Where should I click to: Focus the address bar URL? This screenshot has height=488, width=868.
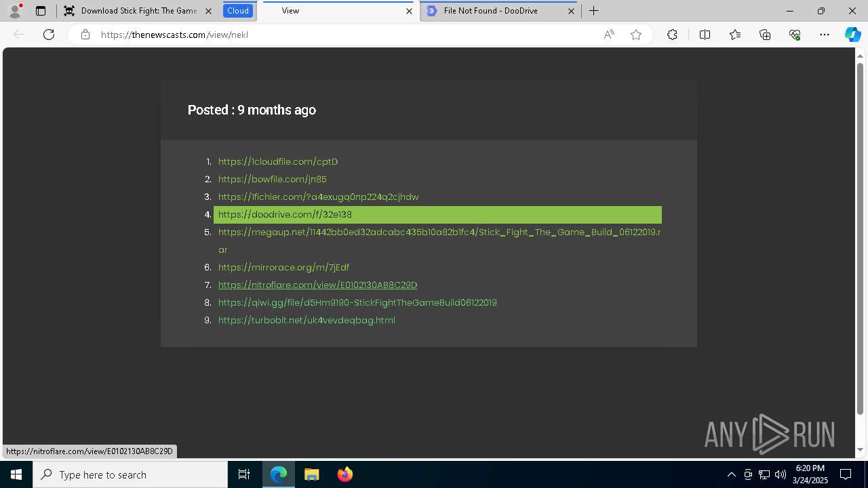pyautogui.click(x=175, y=35)
